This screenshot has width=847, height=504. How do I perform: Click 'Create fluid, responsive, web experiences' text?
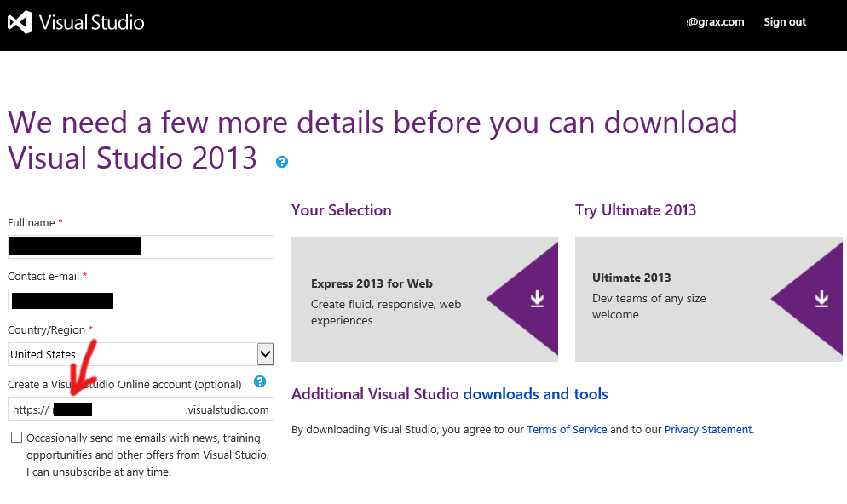pyautogui.click(x=386, y=312)
